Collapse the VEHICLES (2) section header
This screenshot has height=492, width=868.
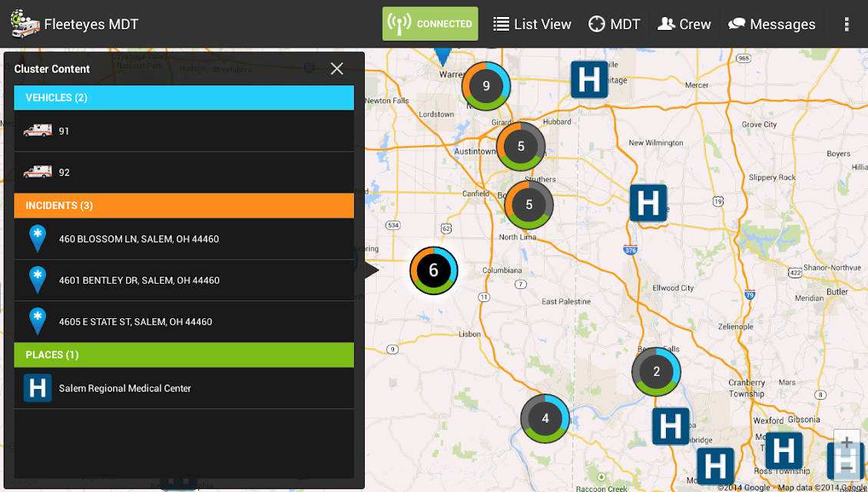coord(184,98)
